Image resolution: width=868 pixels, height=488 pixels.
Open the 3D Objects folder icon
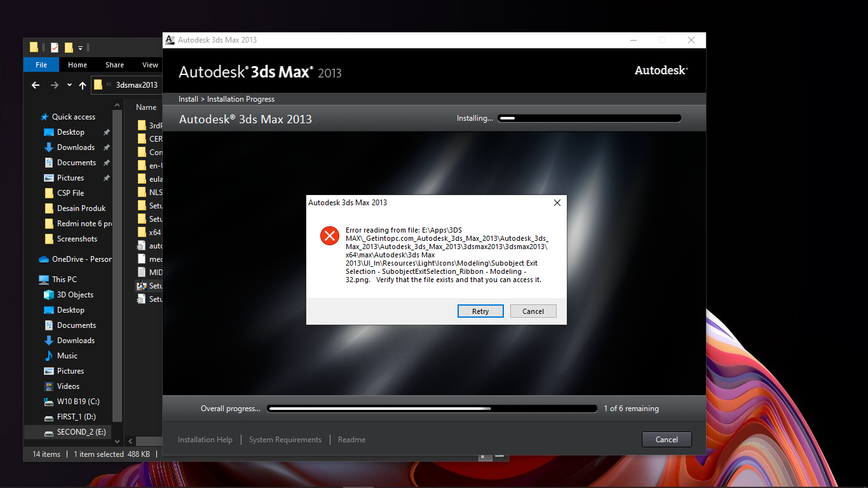tap(49, 295)
